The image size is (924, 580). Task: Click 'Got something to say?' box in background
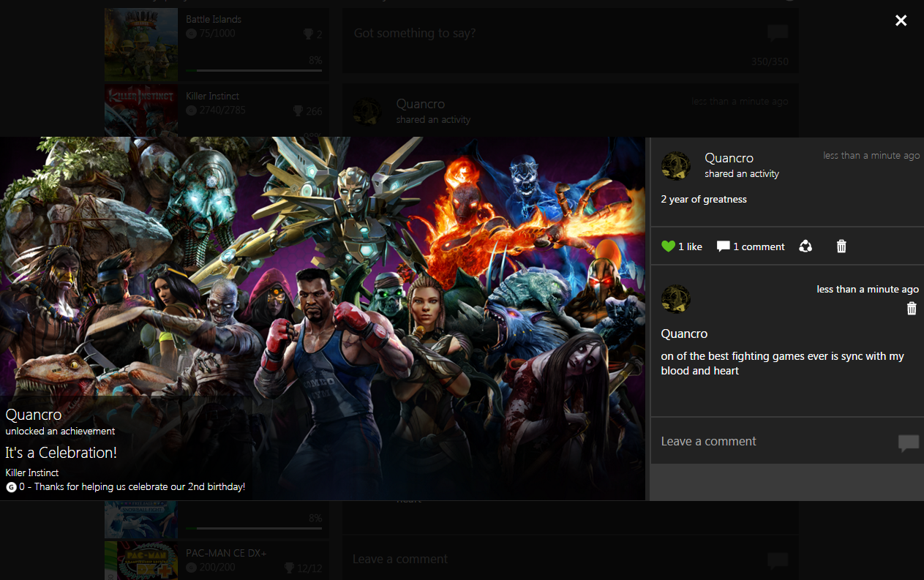tap(571, 41)
